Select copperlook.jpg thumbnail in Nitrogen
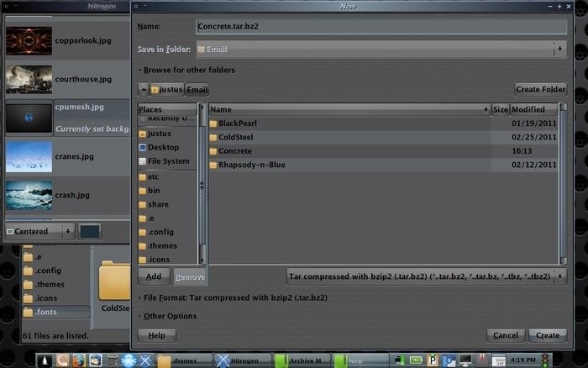Viewport: 588px width, 368px height. pyautogui.click(x=29, y=40)
